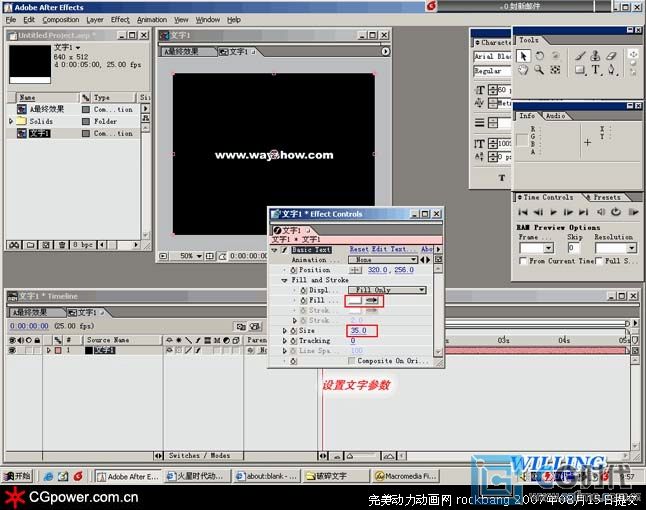
Task: Click the Windows Start (开始) button
Action: (17, 476)
